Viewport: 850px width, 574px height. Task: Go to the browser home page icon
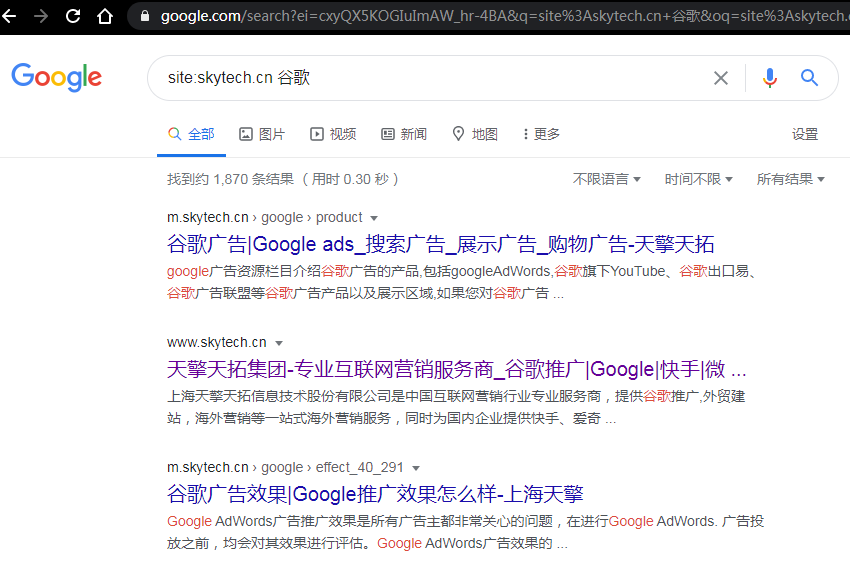click(x=104, y=16)
